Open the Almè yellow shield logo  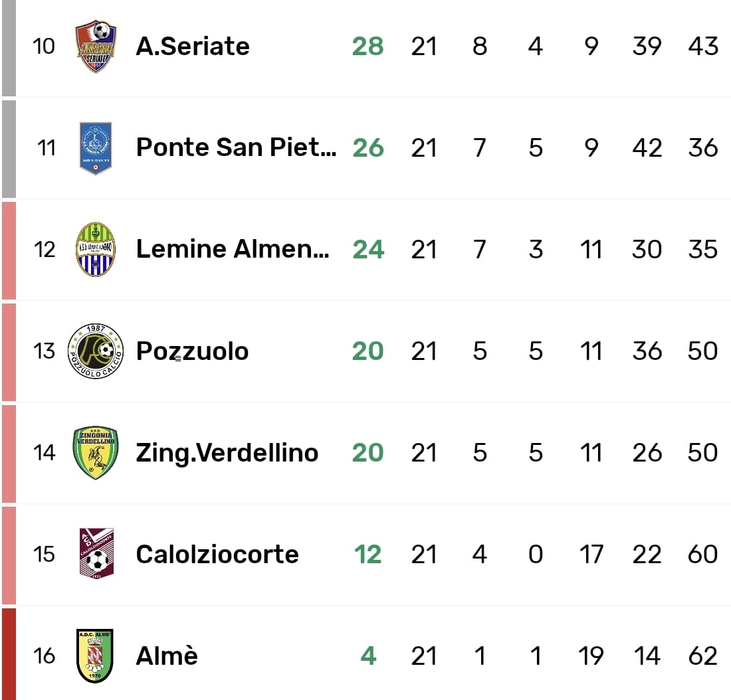tap(96, 656)
